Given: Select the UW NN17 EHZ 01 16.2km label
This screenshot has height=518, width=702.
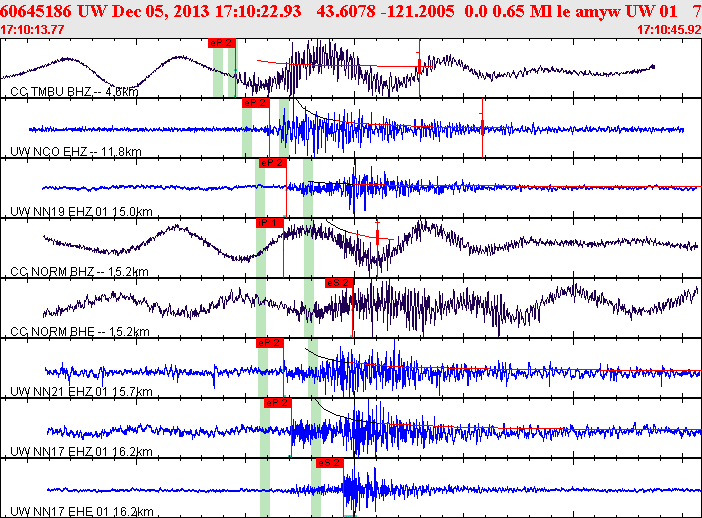Looking at the screenshot, I should 81,451.
